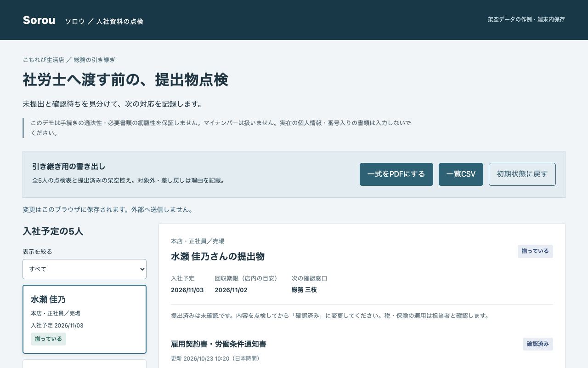Open the 表示を絞る filter dropdown
The height and width of the screenshot is (368, 588).
pyautogui.click(x=85, y=269)
